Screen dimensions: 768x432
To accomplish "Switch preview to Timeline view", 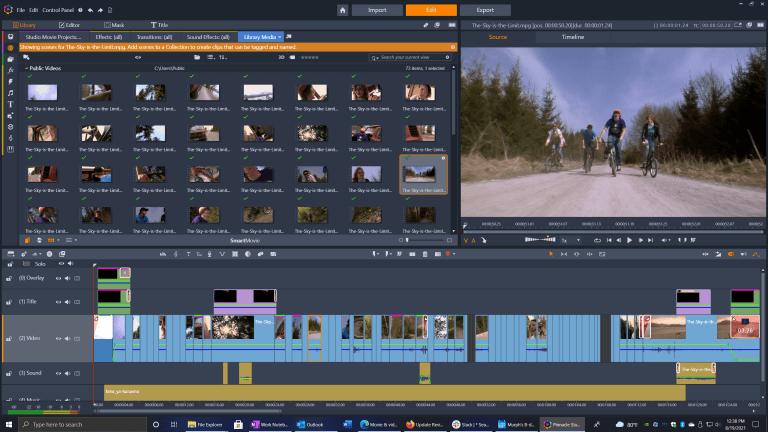I will click(573, 37).
